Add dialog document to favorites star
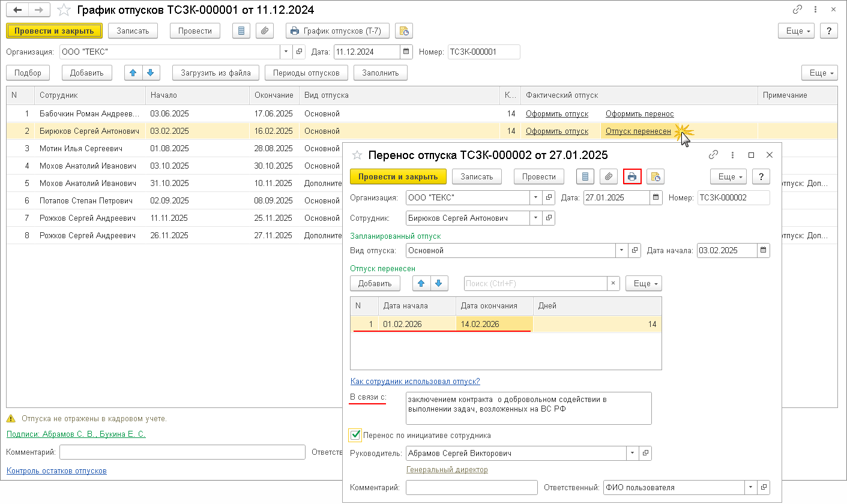This screenshot has width=847, height=504. click(x=357, y=155)
